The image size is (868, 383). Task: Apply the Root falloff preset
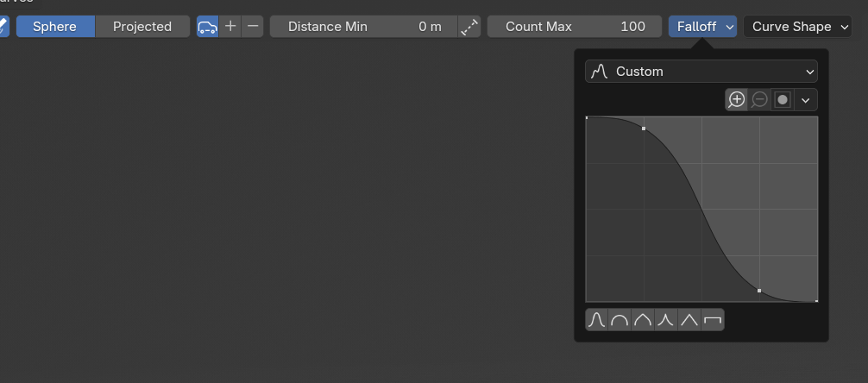[x=643, y=320]
